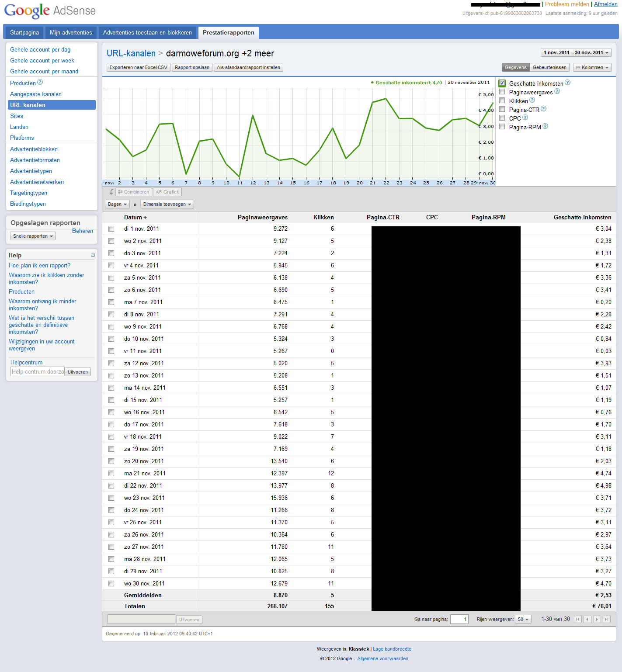Click Rapport opslaan button
Image resolution: width=622 pixels, height=672 pixels.
pyautogui.click(x=192, y=67)
